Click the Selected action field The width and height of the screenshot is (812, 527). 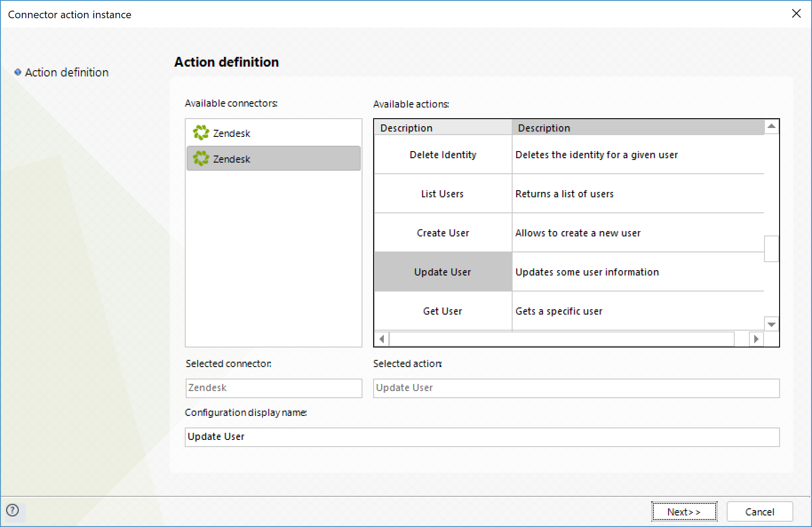(576, 388)
